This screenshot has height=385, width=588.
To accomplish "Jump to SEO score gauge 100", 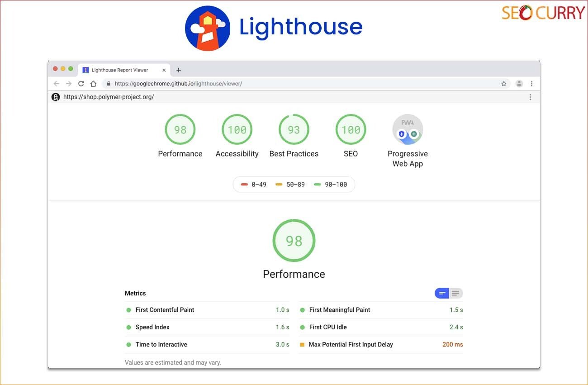I will pyautogui.click(x=351, y=129).
